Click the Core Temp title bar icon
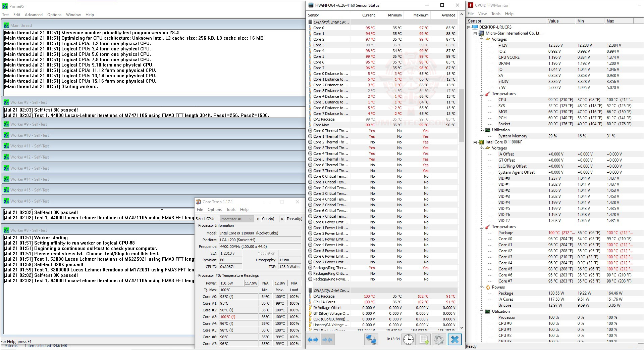The image size is (644, 350). click(198, 202)
